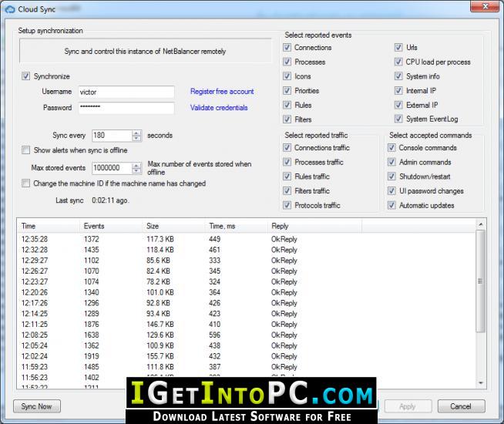Click the 1876 events cell

pyautogui.click(x=91, y=324)
